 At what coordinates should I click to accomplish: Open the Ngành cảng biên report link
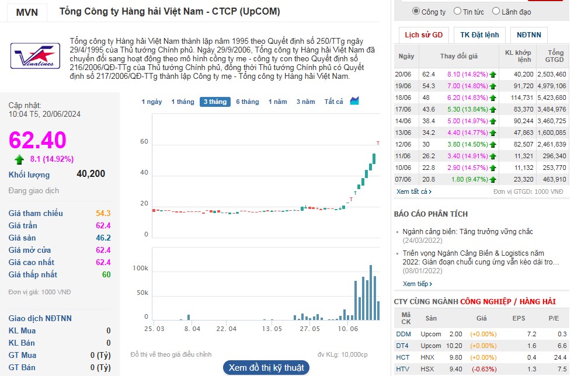click(467, 232)
